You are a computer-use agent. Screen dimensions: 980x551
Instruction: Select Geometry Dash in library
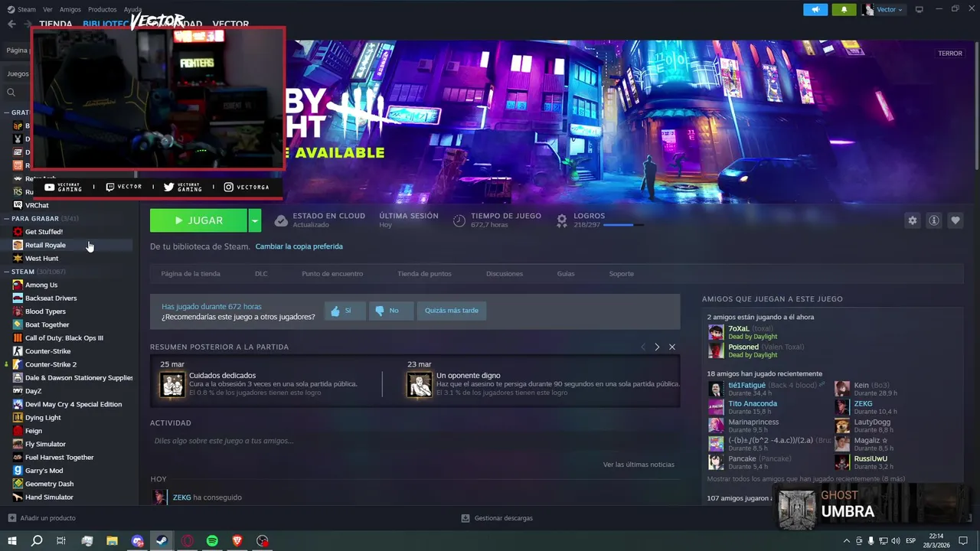pos(49,484)
